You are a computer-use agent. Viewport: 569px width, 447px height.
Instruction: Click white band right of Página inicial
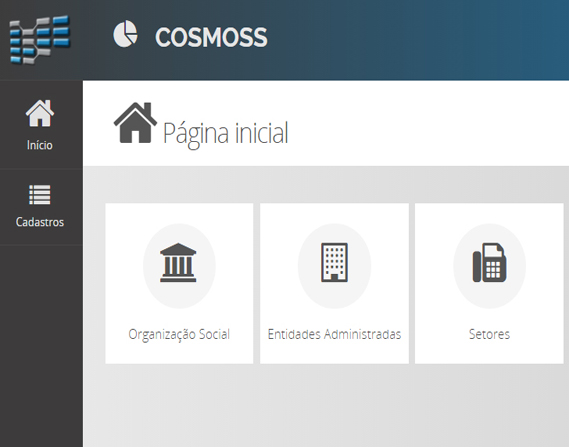point(428,123)
